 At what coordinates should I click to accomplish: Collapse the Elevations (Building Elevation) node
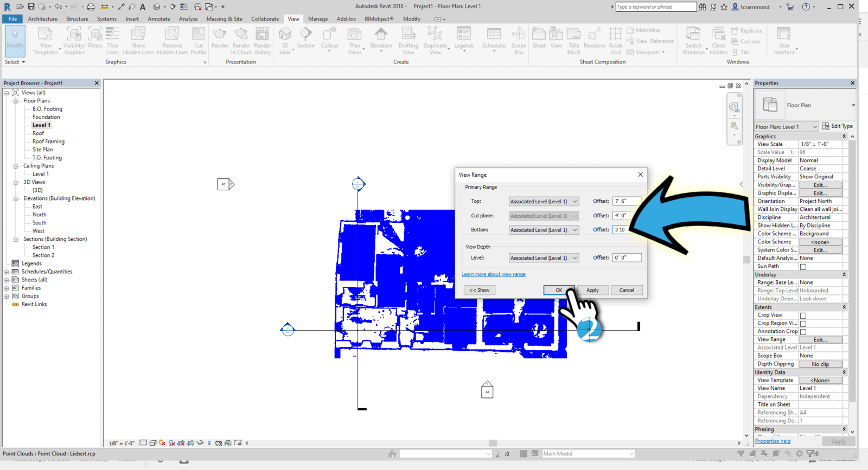point(16,198)
